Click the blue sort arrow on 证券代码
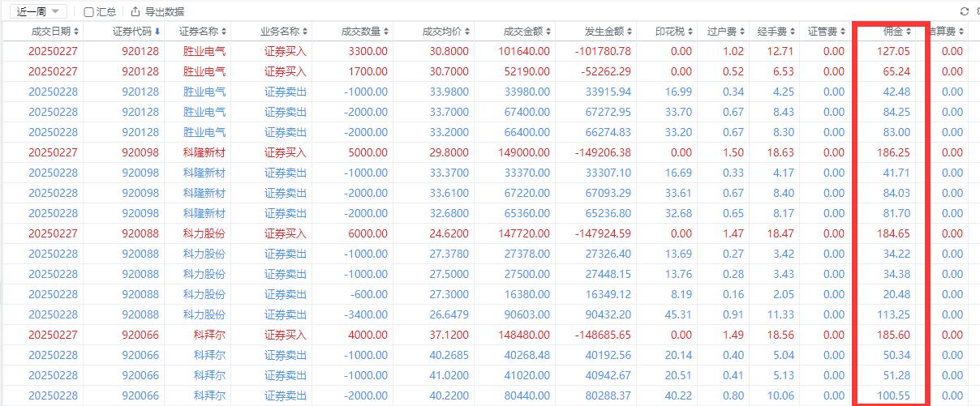This screenshot has height=406, width=980. tap(157, 32)
